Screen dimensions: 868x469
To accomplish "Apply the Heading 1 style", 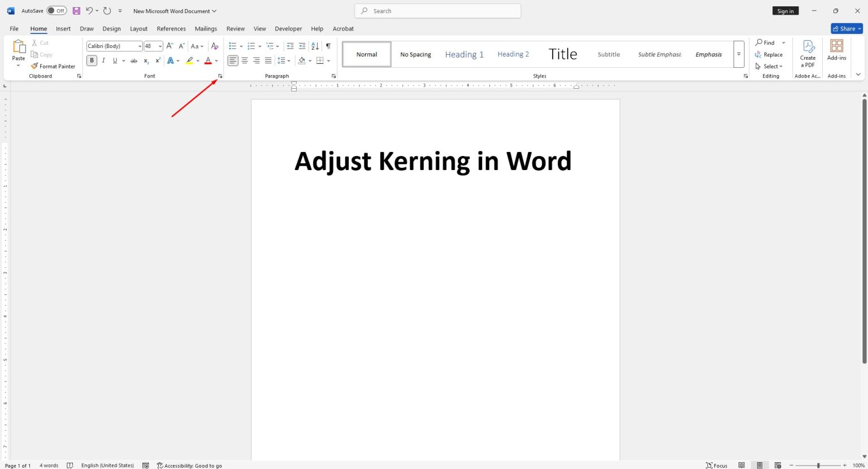I will click(464, 54).
